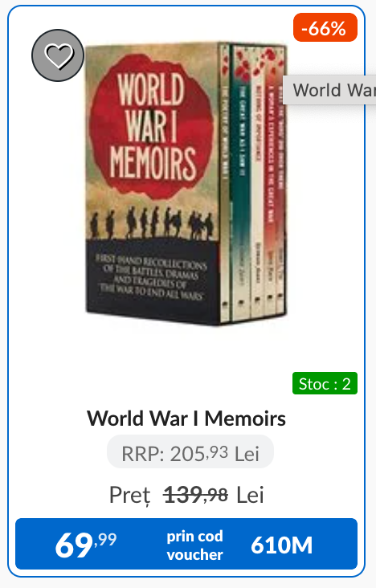Click the 'prin cod voucher' label
376x588 pixels.
pos(194,545)
